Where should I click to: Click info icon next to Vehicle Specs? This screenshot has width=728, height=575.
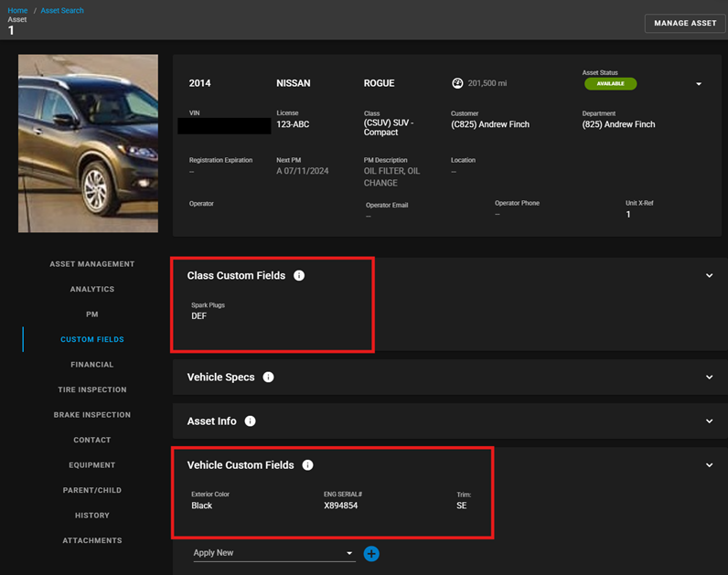click(x=268, y=377)
